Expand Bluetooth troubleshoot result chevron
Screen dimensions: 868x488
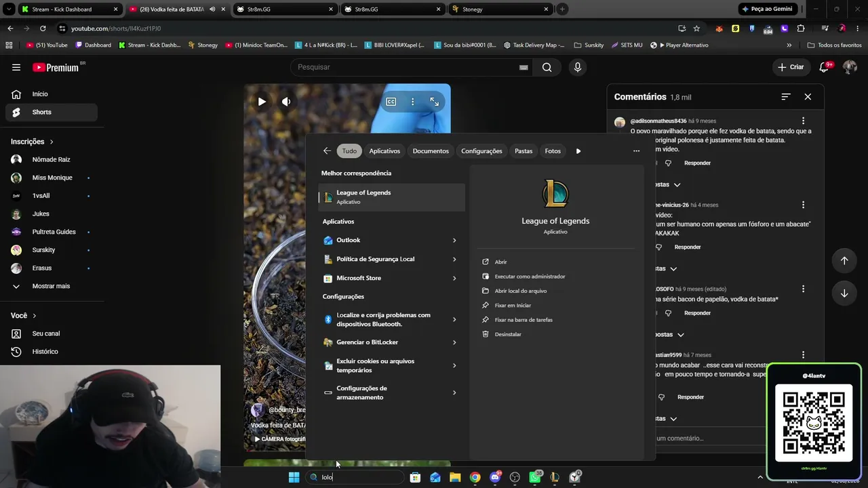454,320
